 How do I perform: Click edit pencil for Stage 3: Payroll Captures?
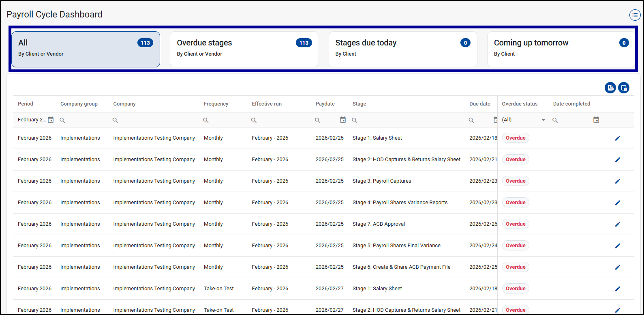617,181
